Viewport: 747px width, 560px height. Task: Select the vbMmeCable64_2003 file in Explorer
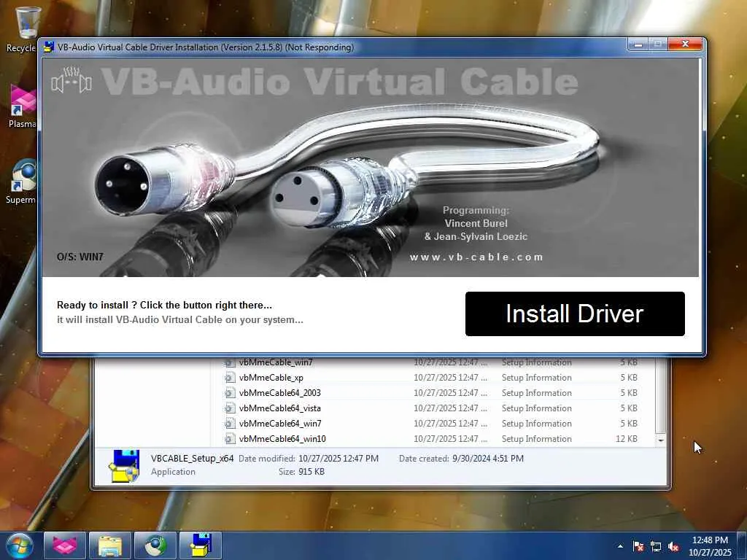(x=431, y=393)
